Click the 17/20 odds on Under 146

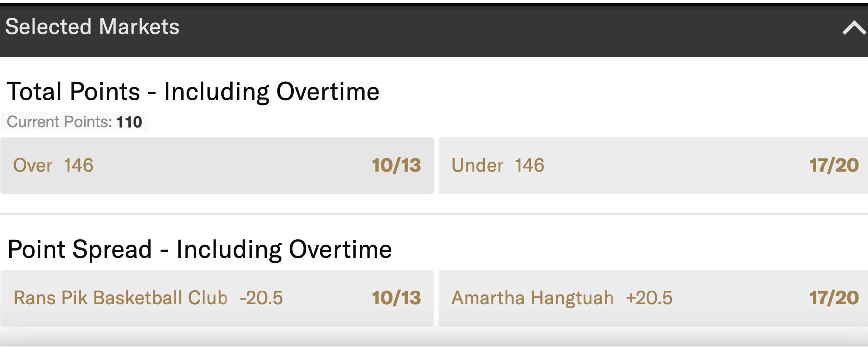point(834,165)
